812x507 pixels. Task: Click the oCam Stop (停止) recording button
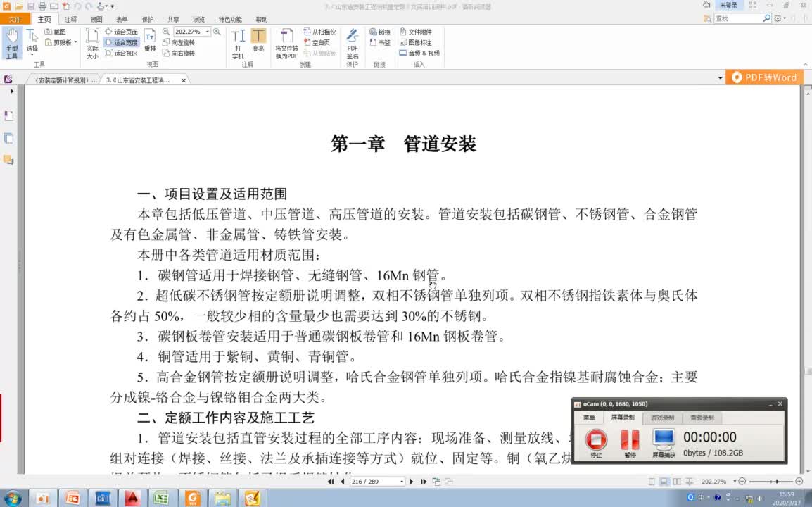point(596,443)
